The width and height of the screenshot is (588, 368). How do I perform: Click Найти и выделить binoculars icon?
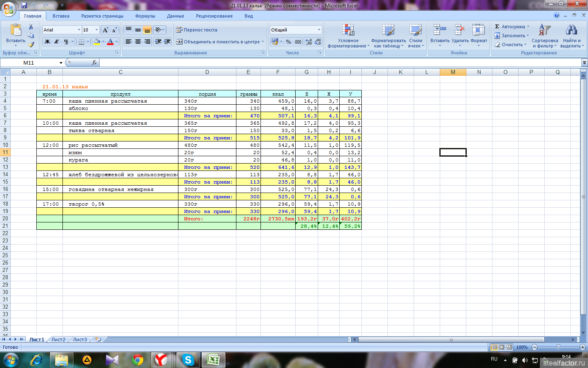pyautogui.click(x=571, y=31)
